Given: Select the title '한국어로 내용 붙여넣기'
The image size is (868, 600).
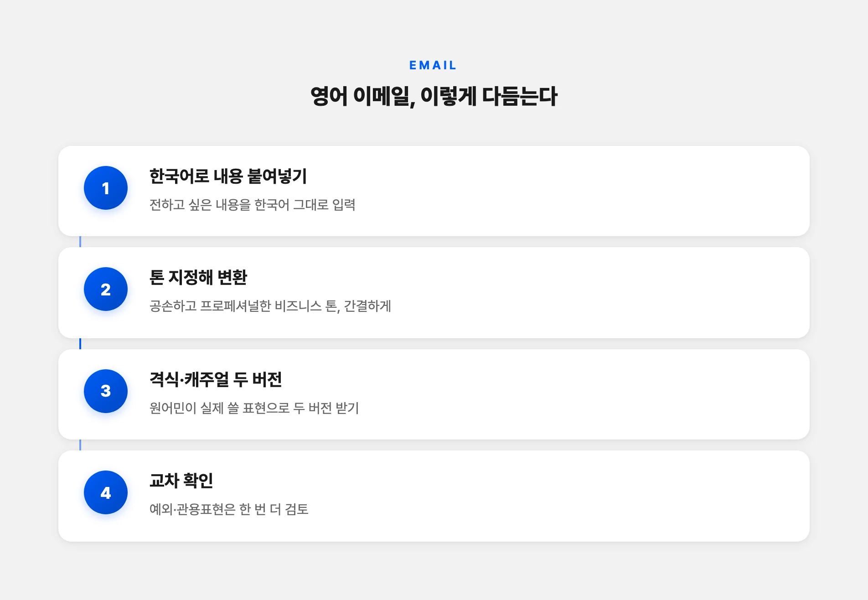Looking at the screenshot, I should pyautogui.click(x=228, y=176).
